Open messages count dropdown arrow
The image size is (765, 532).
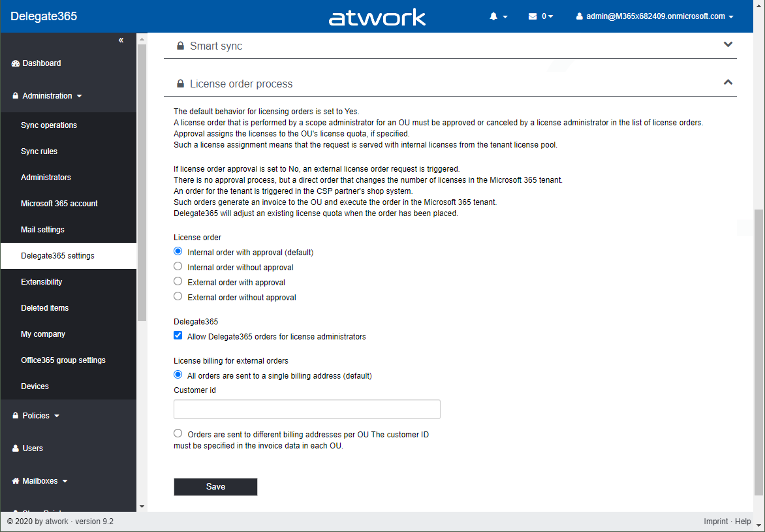pyautogui.click(x=551, y=16)
